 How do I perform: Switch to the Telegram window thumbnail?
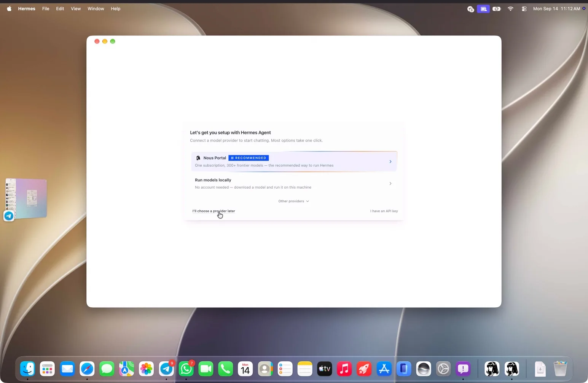click(26, 199)
